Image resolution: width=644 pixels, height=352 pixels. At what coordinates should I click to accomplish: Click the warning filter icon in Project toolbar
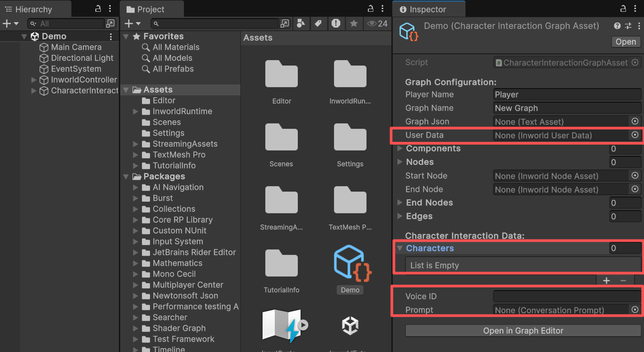pyautogui.click(x=336, y=23)
